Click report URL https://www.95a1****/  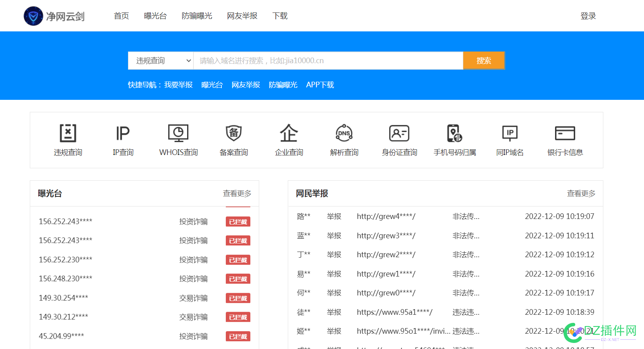coord(394,312)
